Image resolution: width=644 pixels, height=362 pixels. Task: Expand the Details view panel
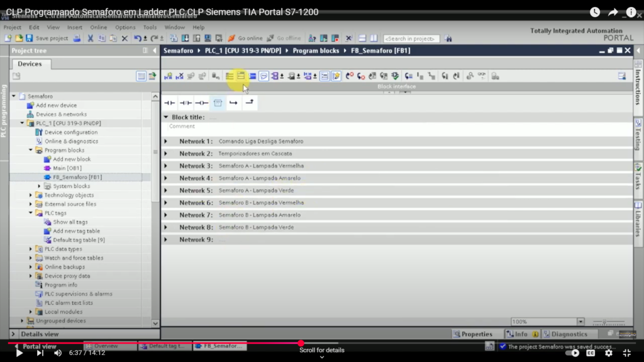pyautogui.click(x=13, y=334)
